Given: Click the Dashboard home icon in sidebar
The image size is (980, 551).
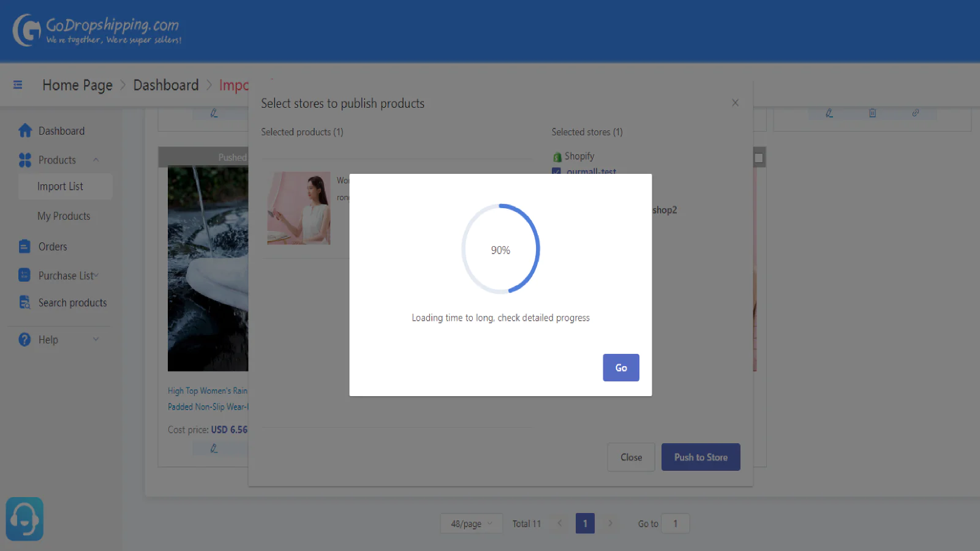Looking at the screenshot, I should coord(24,130).
